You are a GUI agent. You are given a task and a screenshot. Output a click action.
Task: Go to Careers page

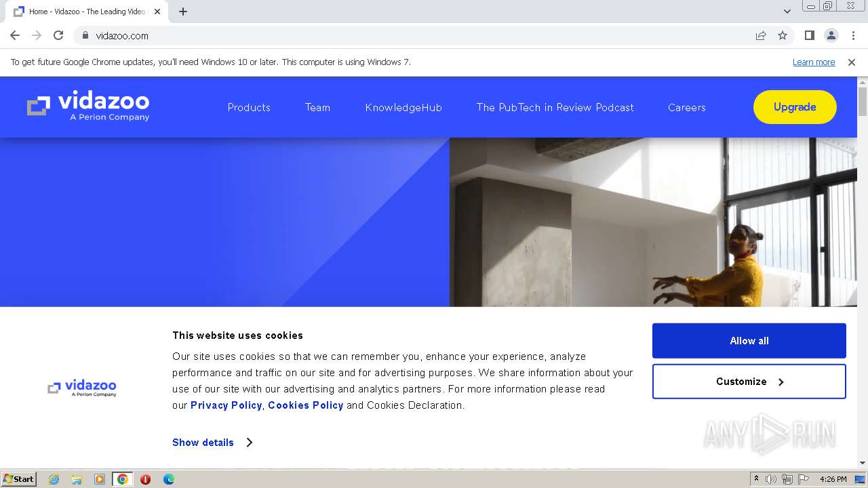click(x=686, y=107)
